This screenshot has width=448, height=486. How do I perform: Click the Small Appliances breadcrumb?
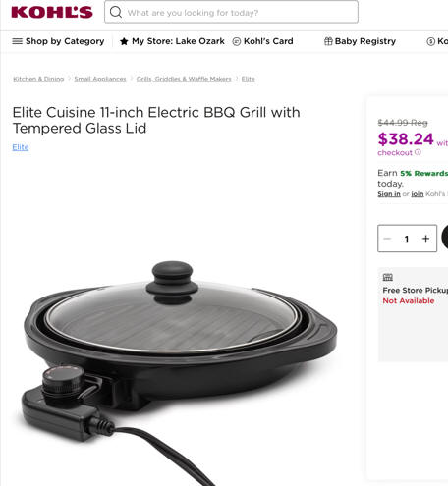click(100, 79)
